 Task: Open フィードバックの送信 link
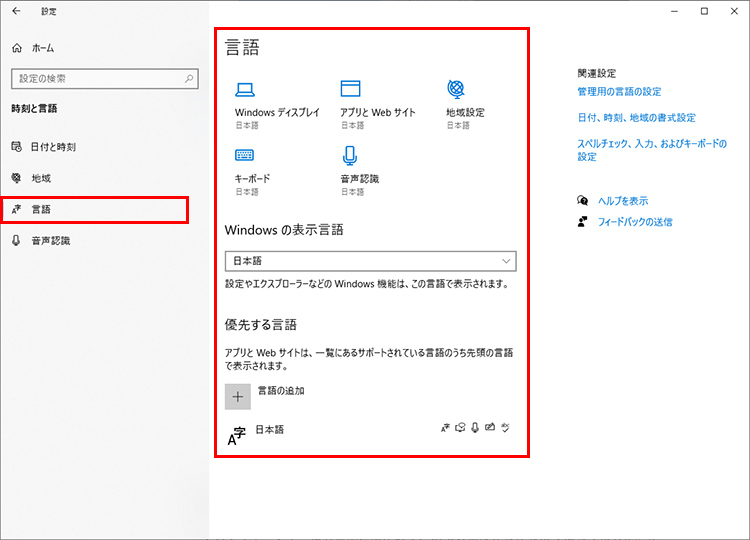[635, 222]
